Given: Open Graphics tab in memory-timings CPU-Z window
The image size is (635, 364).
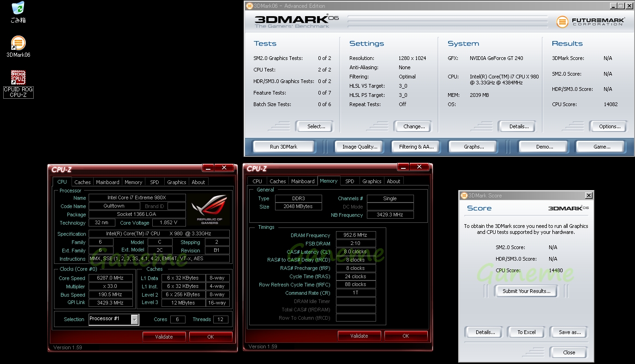Looking at the screenshot, I should point(372,181).
